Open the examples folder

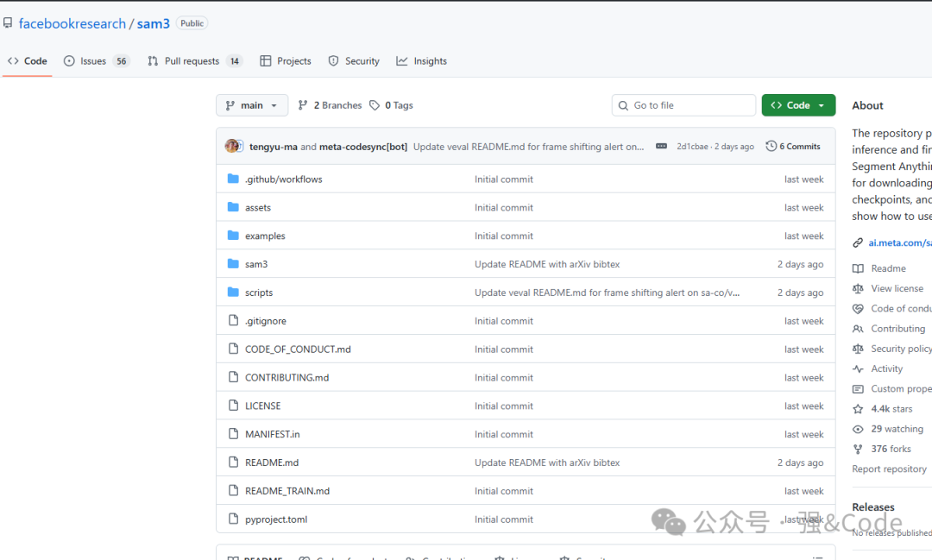click(265, 236)
